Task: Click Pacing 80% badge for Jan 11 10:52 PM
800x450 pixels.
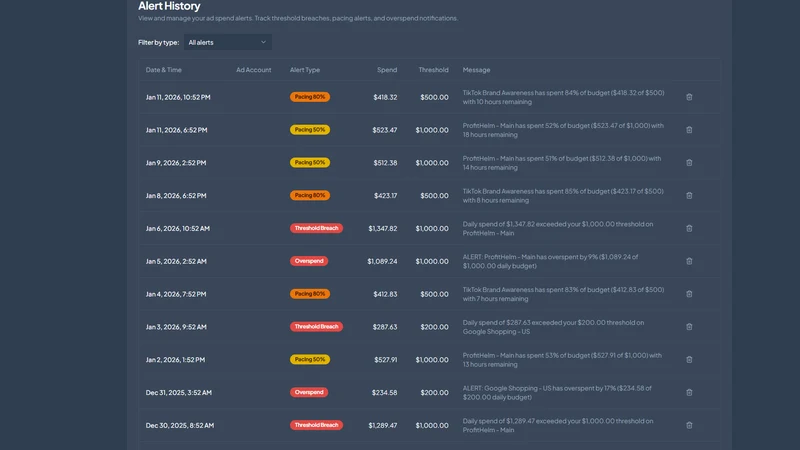Action: point(310,97)
